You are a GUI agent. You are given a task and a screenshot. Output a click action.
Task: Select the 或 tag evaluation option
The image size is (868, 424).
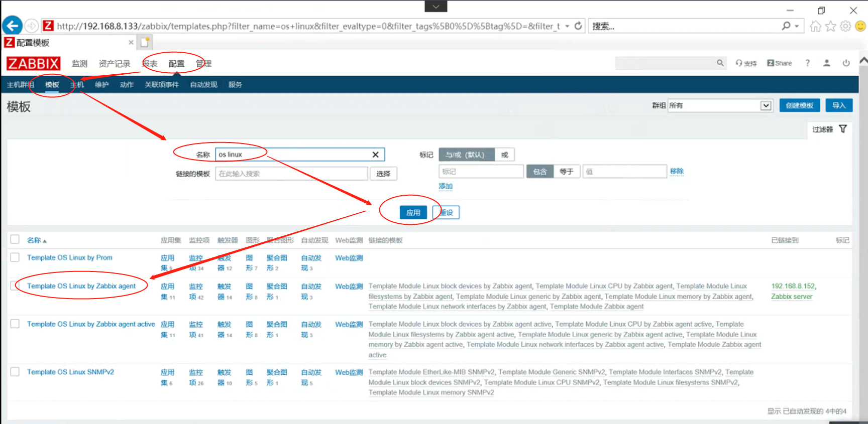click(x=505, y=155)
